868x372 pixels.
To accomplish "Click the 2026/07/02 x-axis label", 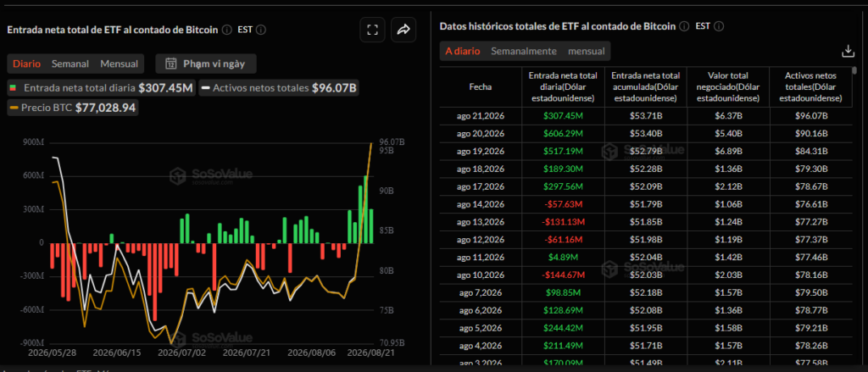I will pos(180,352).
